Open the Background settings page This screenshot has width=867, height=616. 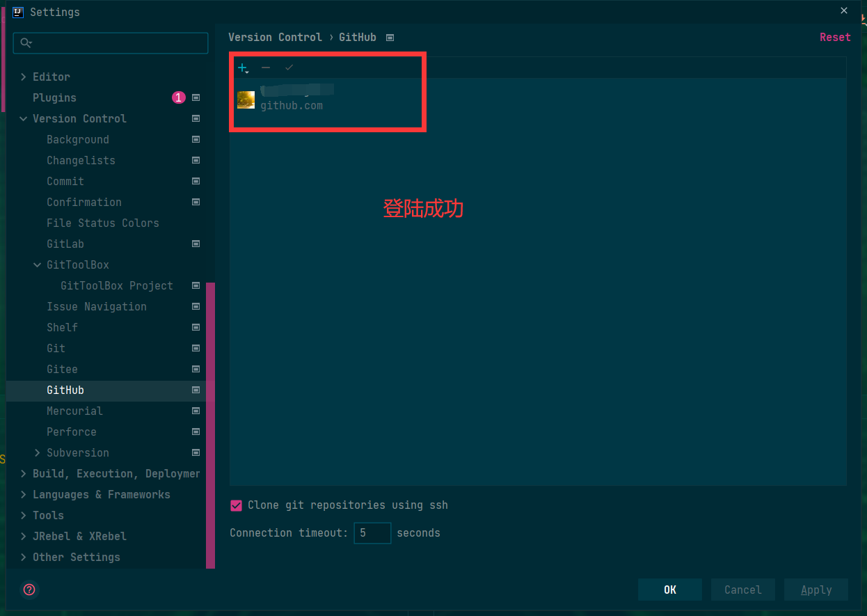tap(77, 139)
